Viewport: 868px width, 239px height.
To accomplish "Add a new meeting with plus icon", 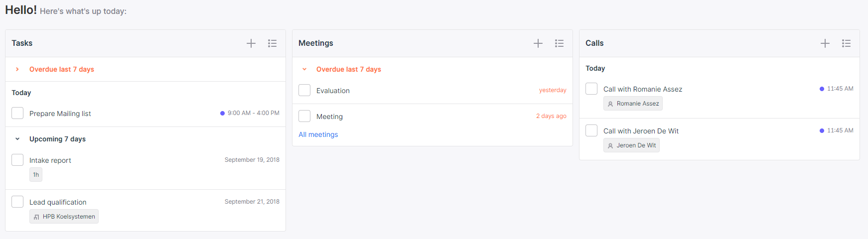I will [538, 43].
